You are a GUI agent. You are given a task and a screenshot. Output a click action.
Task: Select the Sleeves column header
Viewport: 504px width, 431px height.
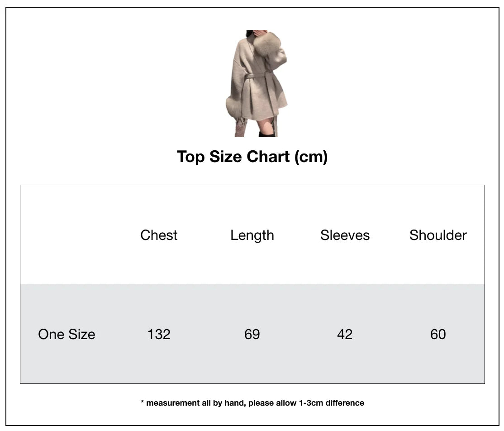point(345,235)
